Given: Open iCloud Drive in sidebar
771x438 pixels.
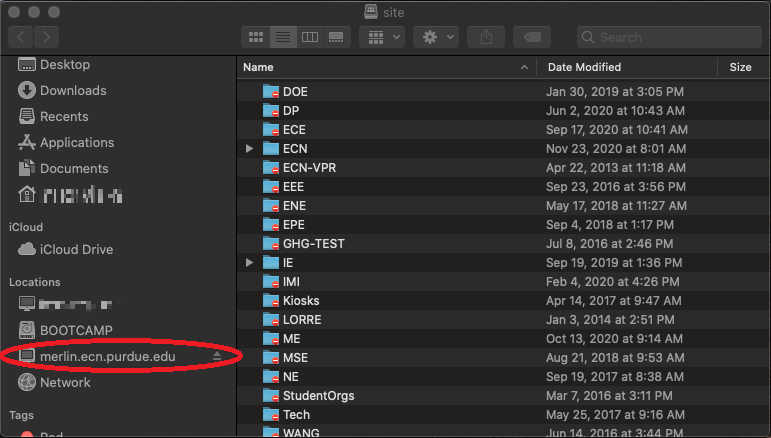Looking at the screenshot, I should coord(76,249).
